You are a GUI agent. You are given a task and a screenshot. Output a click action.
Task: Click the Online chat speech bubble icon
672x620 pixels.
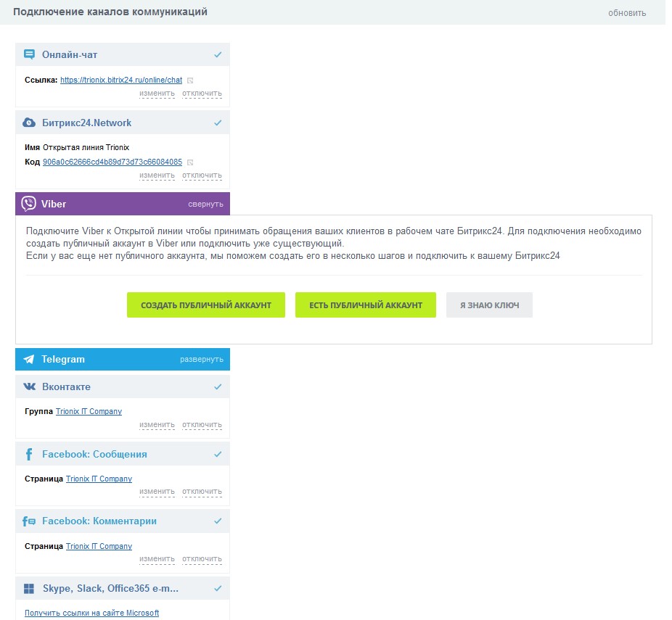click(x=29, y=54)
